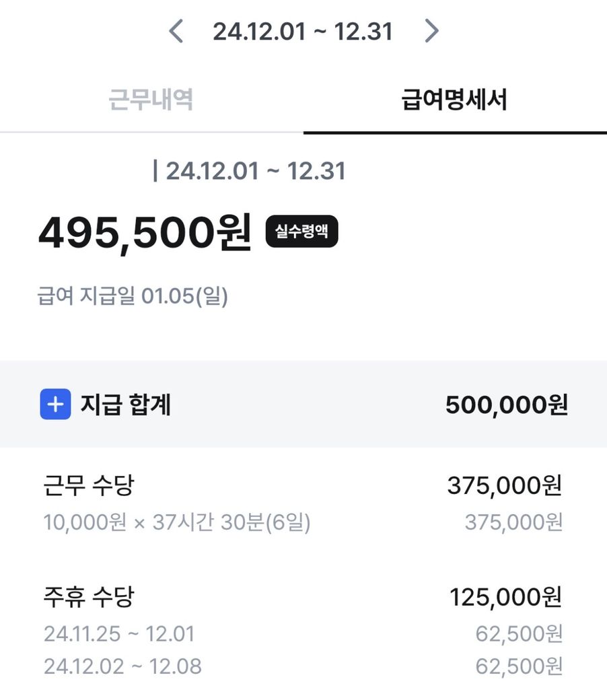
Task: Go to the previous month with left chevron
Action: pyautogui.click(x=176, y=31)
